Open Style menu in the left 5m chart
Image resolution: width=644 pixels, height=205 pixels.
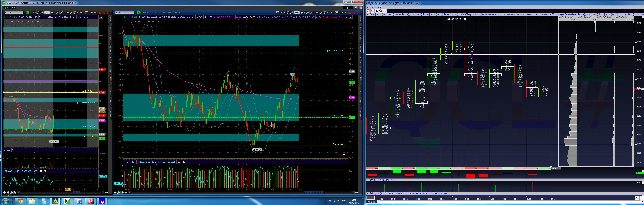tap(55, 13)
